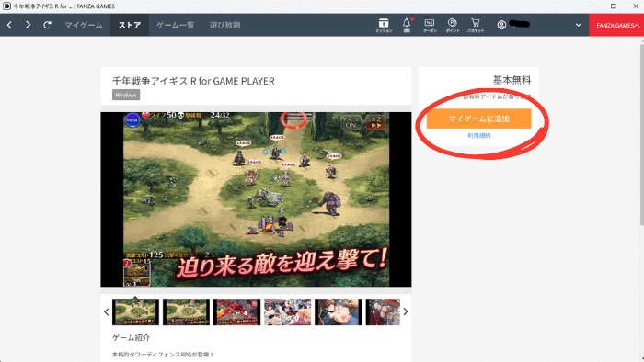Open the バスケット cart icon

click(x=476, y=25)
